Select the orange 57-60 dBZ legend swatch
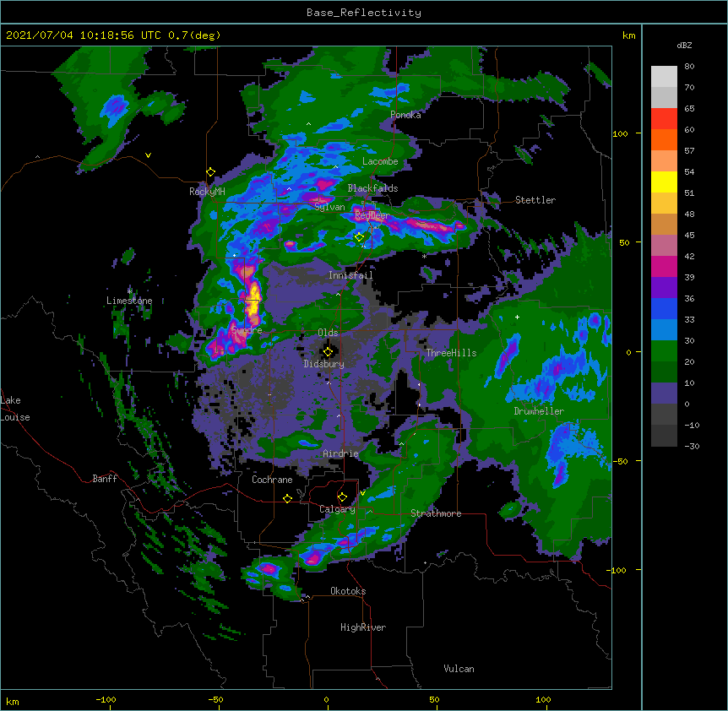 (x=664, y=139)
